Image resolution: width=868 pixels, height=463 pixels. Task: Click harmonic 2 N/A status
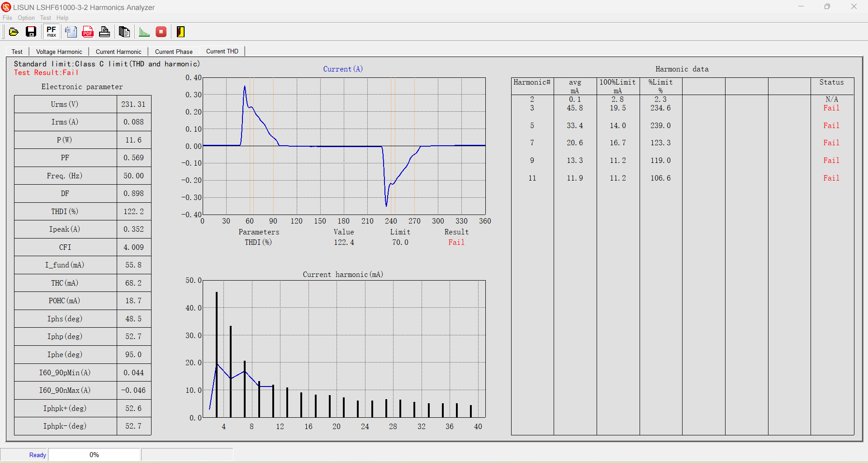click(x=832, y=99)
